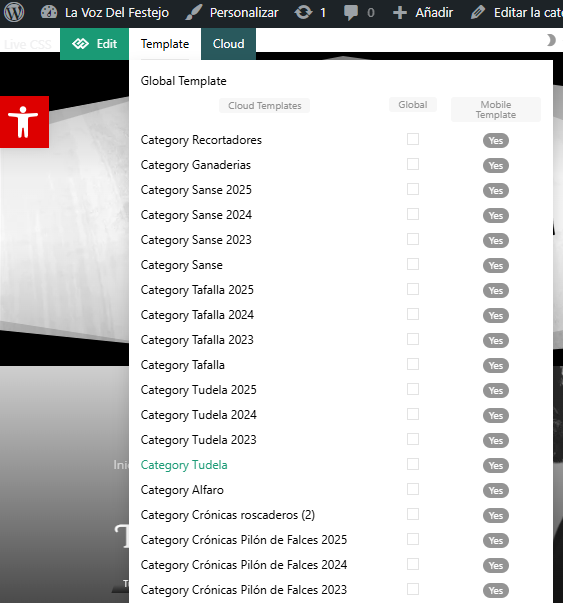
Task: Toggle mobile Yes for Pilón de Falces 2025
Action: 496,541
